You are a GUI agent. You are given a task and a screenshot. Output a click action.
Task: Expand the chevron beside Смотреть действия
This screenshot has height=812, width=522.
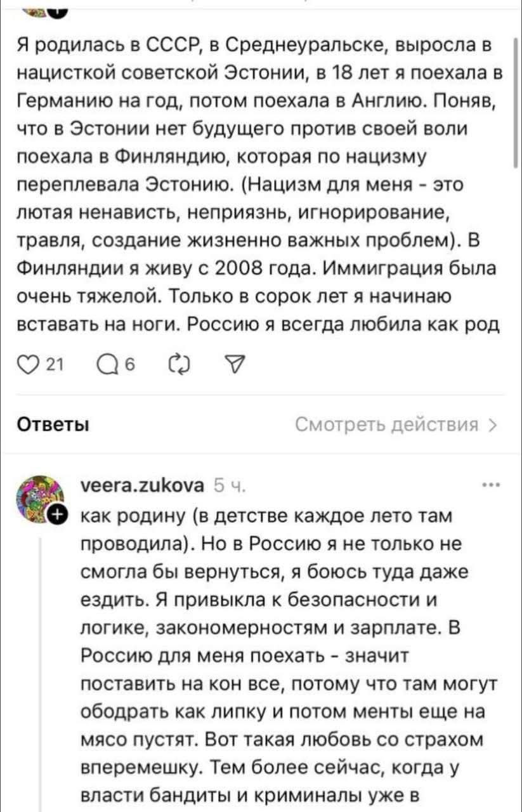(x=494, y=424)
